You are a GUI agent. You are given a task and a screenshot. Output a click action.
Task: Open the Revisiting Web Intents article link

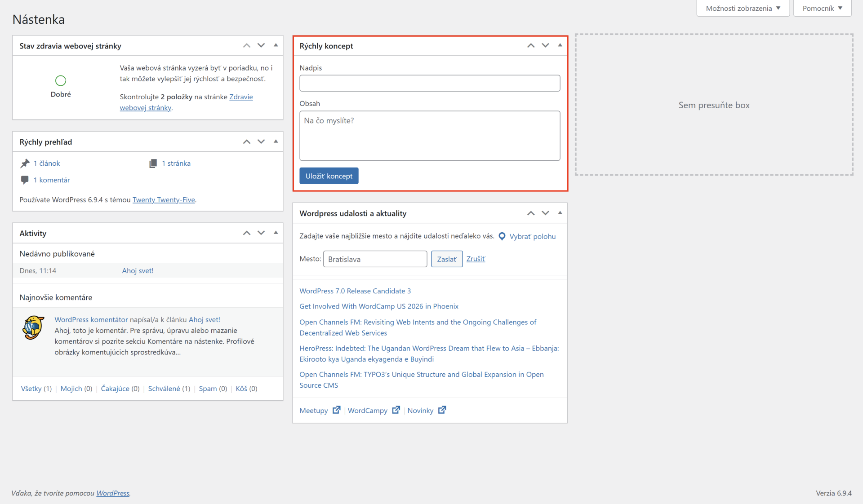click(x=418, y=327)
